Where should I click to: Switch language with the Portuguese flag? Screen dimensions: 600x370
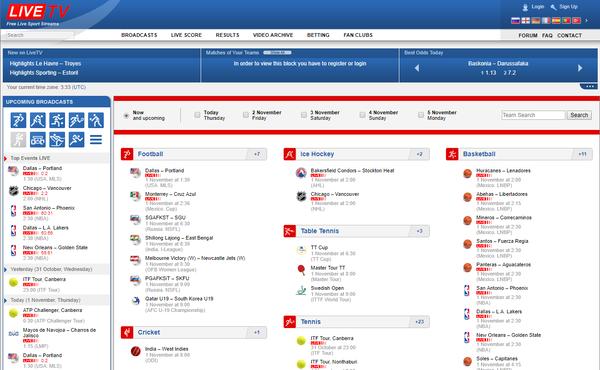[566, 20]
